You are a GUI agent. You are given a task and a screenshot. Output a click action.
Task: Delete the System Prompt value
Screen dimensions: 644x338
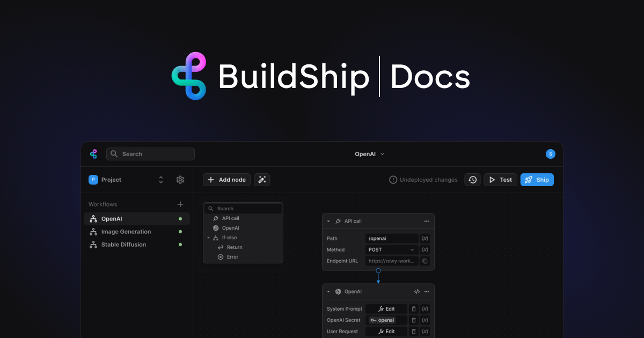(x=414, y=309)
